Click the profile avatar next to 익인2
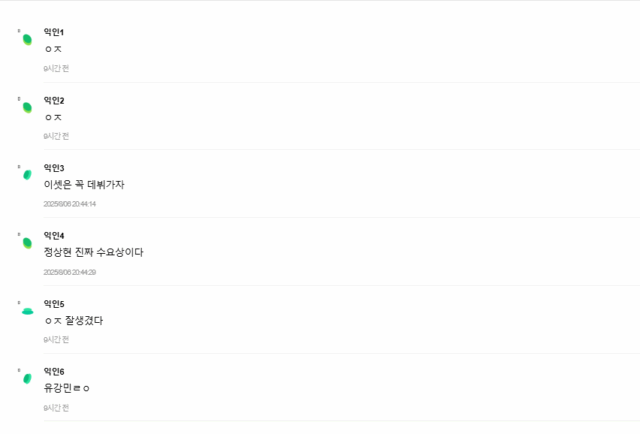640x434 pixels. [x=27, y=106]
